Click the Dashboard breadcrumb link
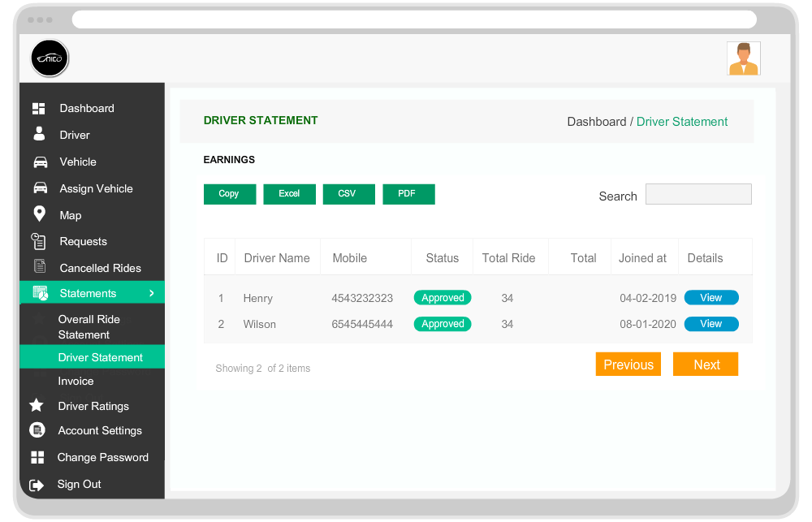 coord(597,122)
